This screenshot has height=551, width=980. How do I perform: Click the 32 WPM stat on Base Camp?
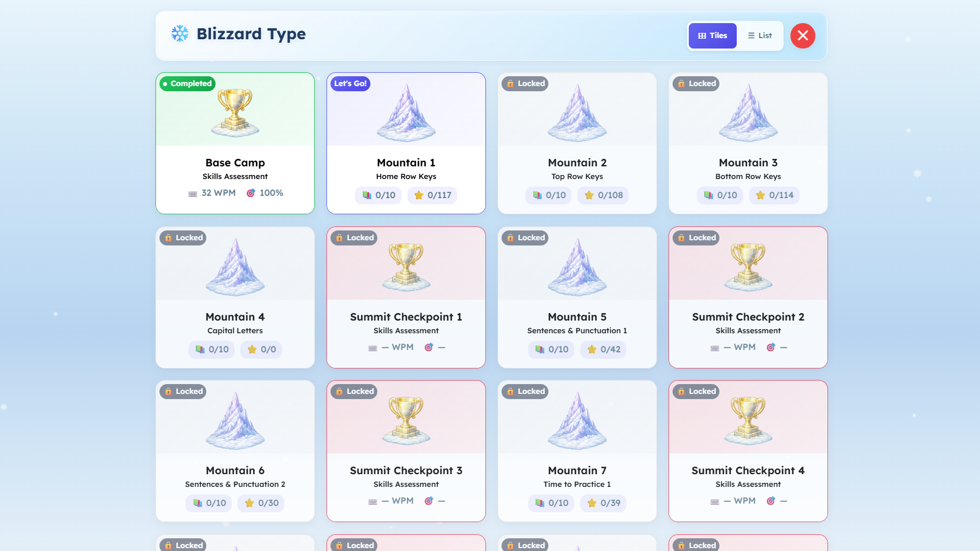point(212,193)
